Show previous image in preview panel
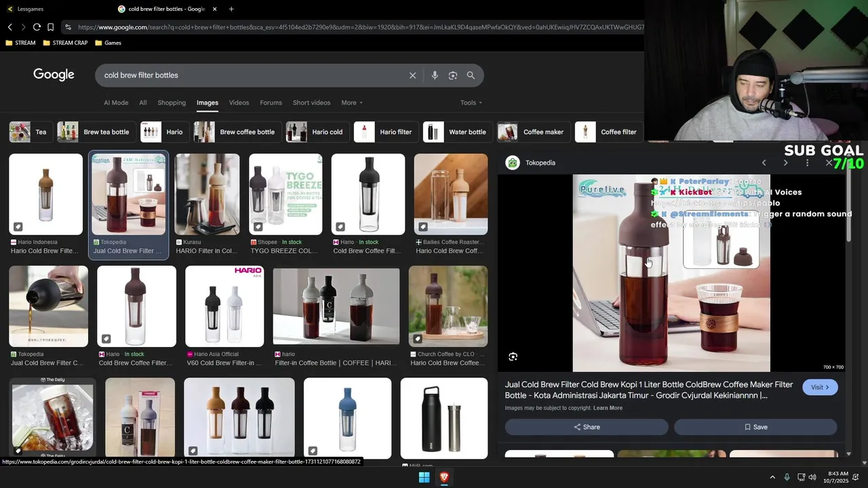Viewport: 868px width, 488px height. point(764,163)
